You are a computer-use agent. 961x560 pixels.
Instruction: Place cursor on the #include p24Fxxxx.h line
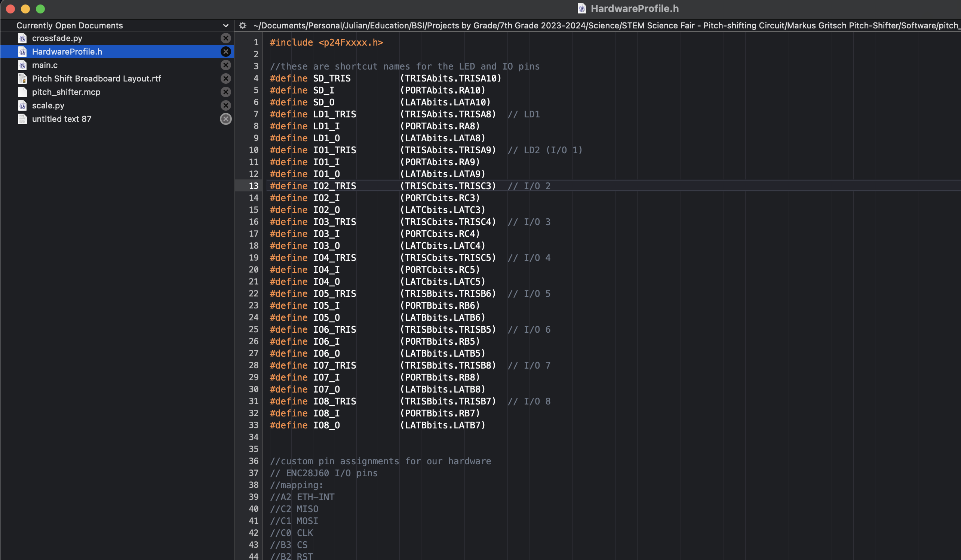(326, 42)
